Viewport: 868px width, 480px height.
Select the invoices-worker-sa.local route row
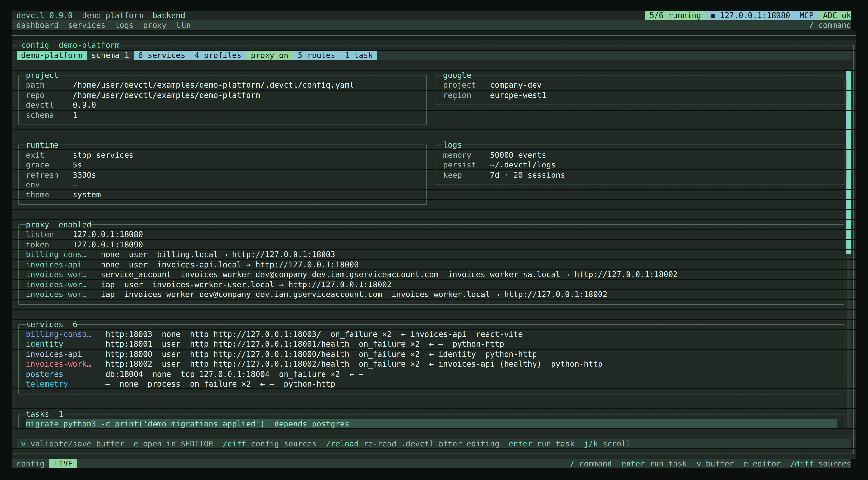tap(431, 275)
